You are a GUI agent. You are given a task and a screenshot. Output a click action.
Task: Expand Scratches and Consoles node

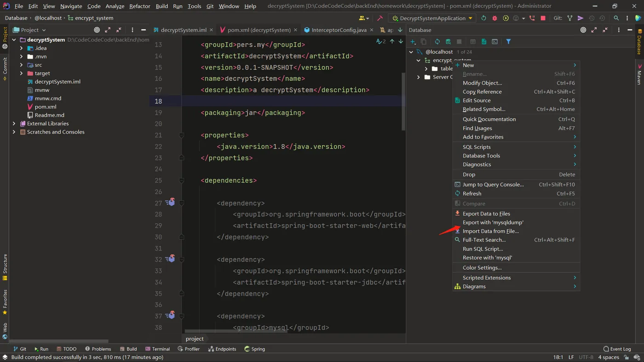click(14, 132)
